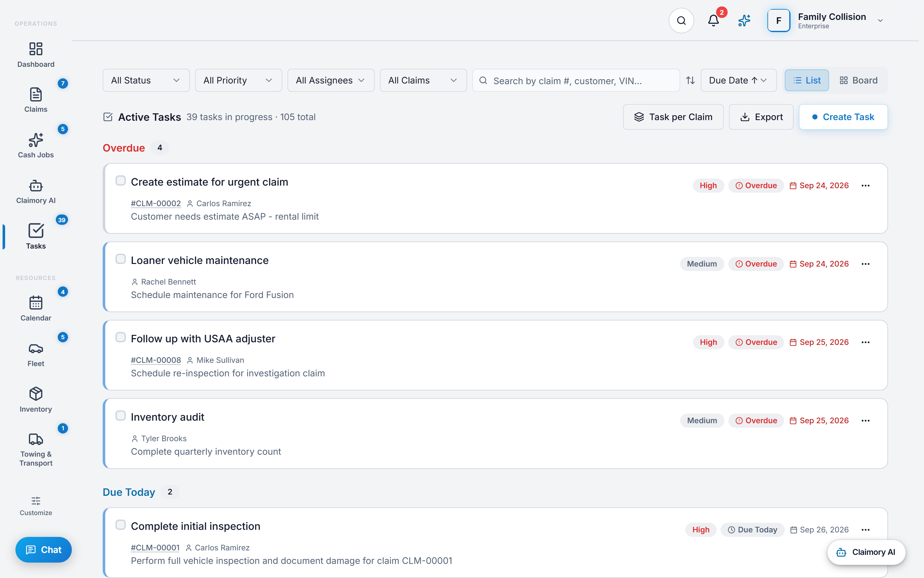This screenshot has width=924, height=578.
Task: Open Claimory AI sidebar item
Action: point(36,191)
